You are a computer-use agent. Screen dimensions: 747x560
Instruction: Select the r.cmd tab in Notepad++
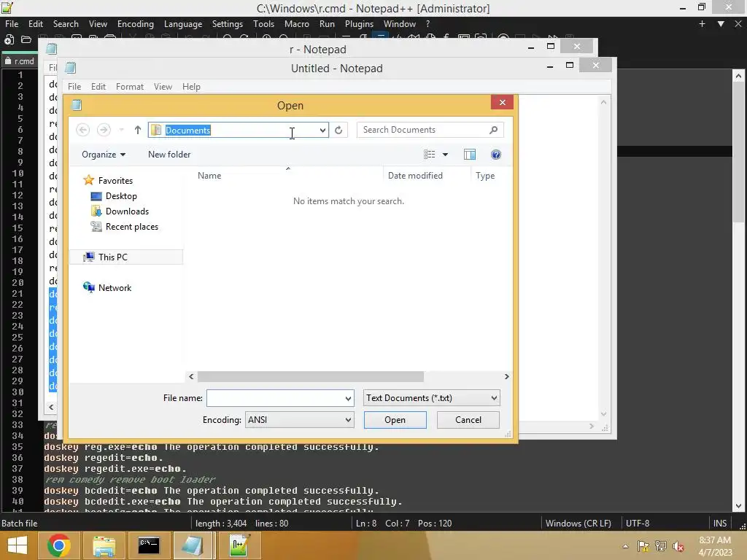(x=20, y=61)
